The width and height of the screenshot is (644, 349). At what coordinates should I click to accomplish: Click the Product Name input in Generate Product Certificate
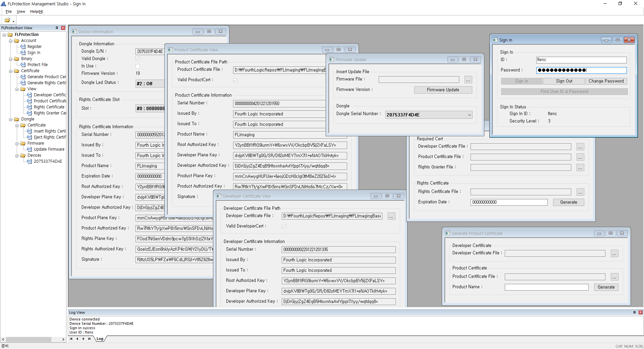[546, 287]
